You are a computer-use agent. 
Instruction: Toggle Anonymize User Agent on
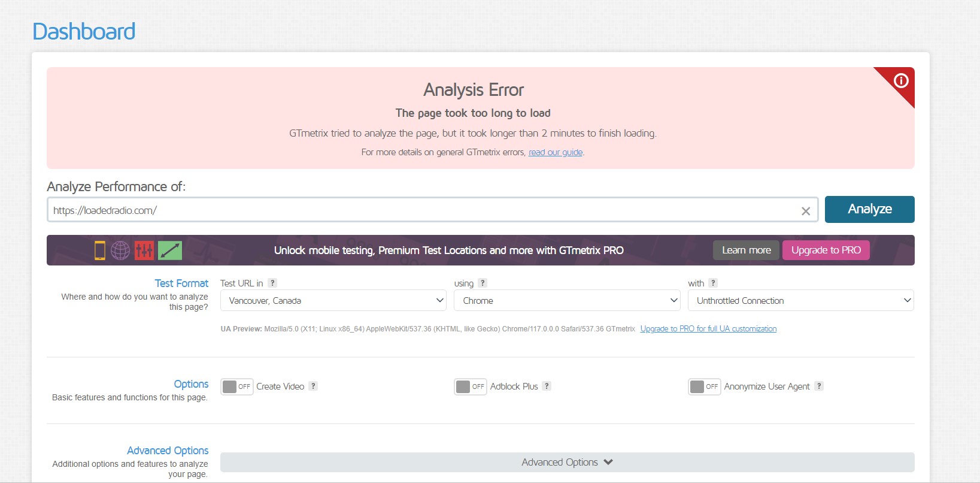pyautogui.click(x=704, y=387)
